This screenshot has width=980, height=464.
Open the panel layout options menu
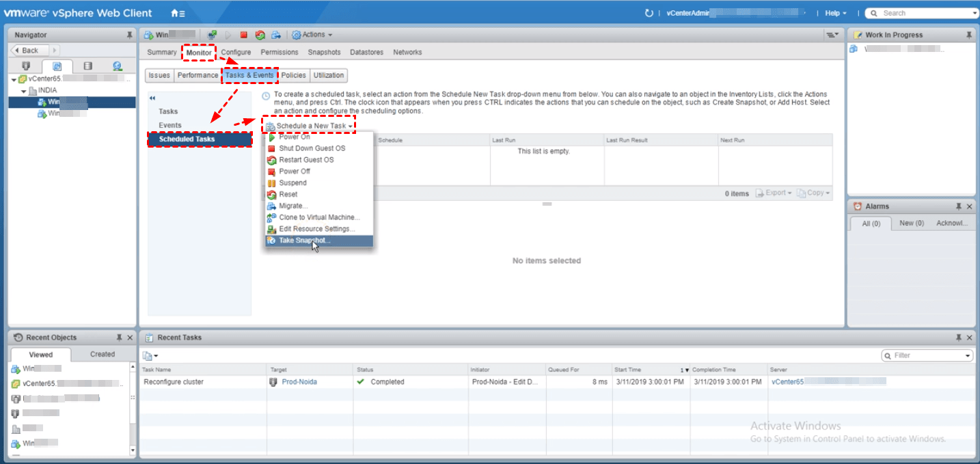tap(832, 35)
